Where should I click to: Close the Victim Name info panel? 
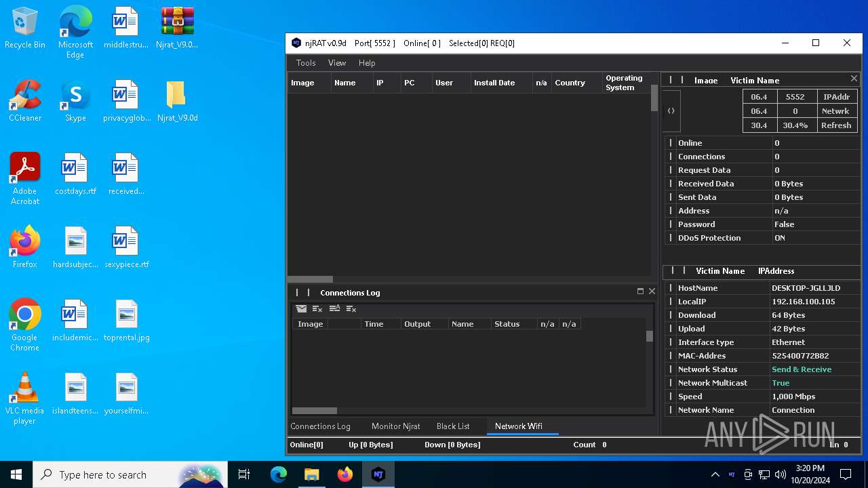pos(854,79)
